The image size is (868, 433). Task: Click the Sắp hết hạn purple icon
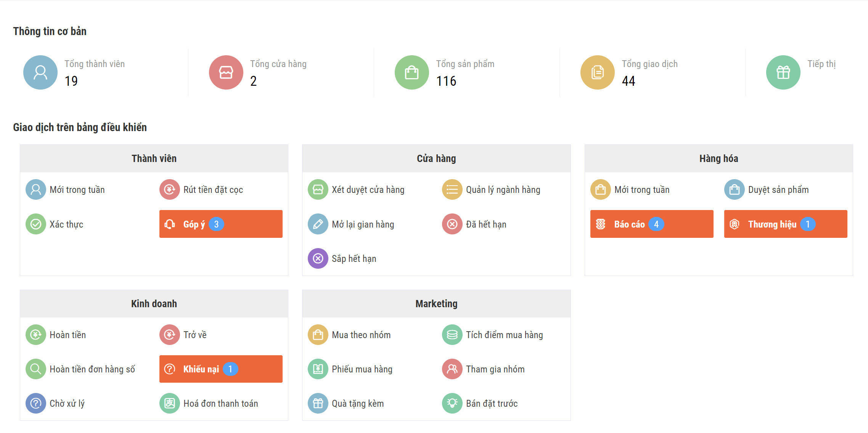[318, 258]
